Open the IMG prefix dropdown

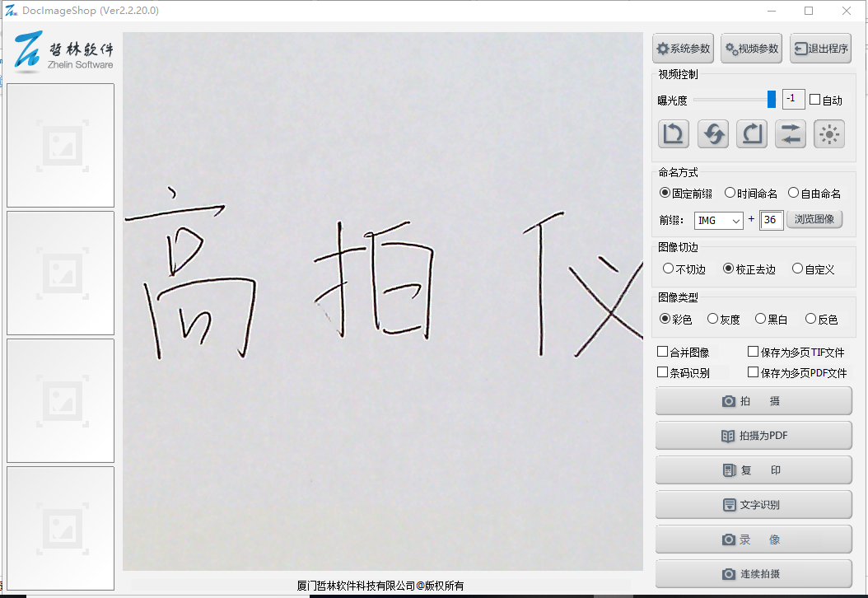pyautogui.click(x=717, y=220)
